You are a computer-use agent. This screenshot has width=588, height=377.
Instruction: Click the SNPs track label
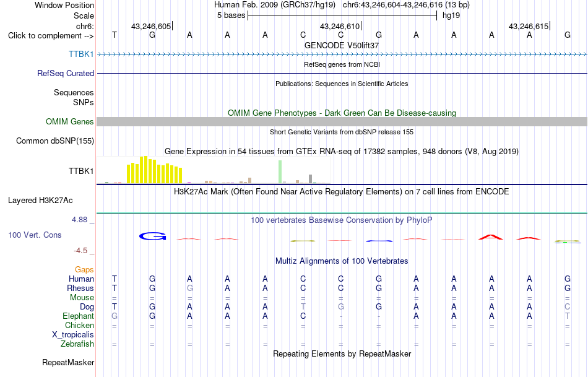pos(84,102)
